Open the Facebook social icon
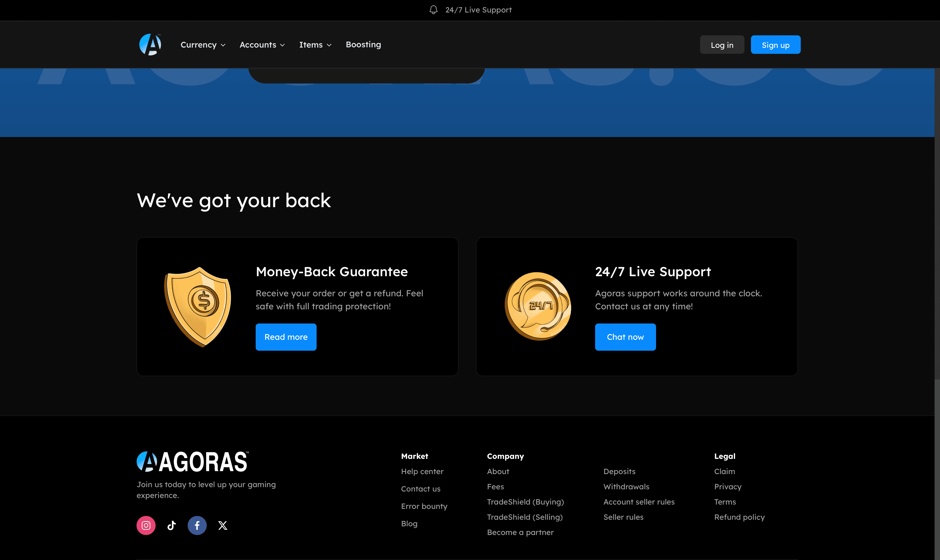 click(197, 525)
